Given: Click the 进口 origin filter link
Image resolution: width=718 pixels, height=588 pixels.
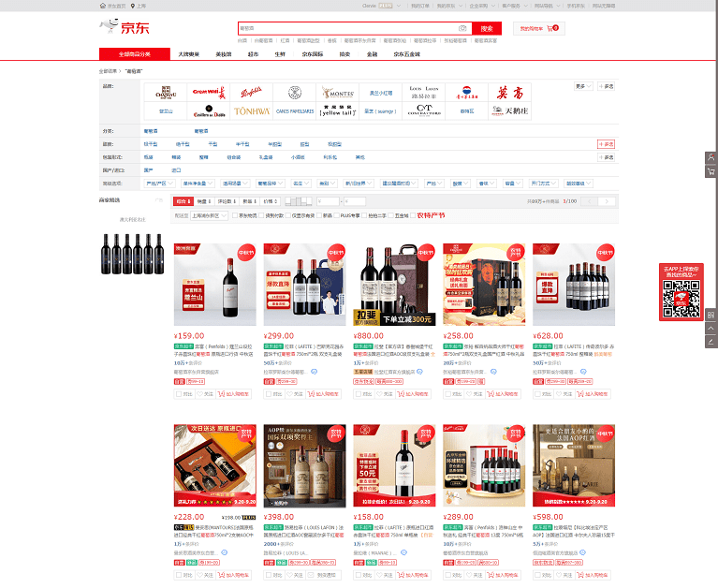Looking at the screenshot, I should (x=176, y=170).
